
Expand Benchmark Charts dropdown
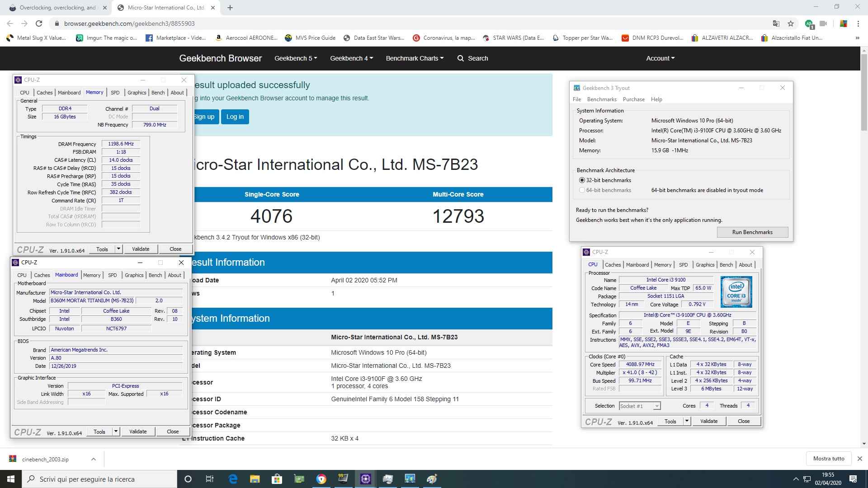pyautogui.click(x=415, y=58)
